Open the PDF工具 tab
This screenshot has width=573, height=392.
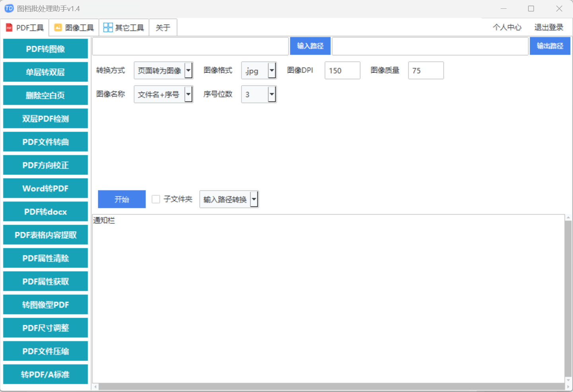tap(25, 27)
